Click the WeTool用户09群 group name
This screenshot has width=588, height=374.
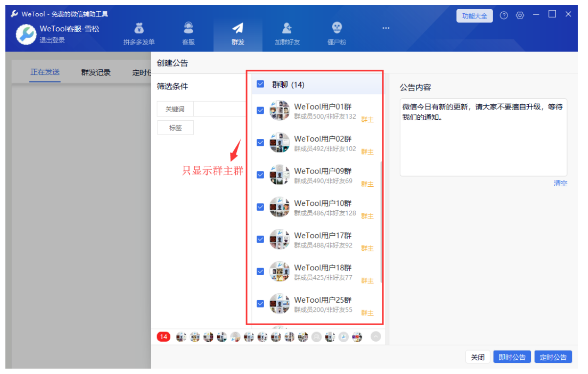[x=323, y=171]
